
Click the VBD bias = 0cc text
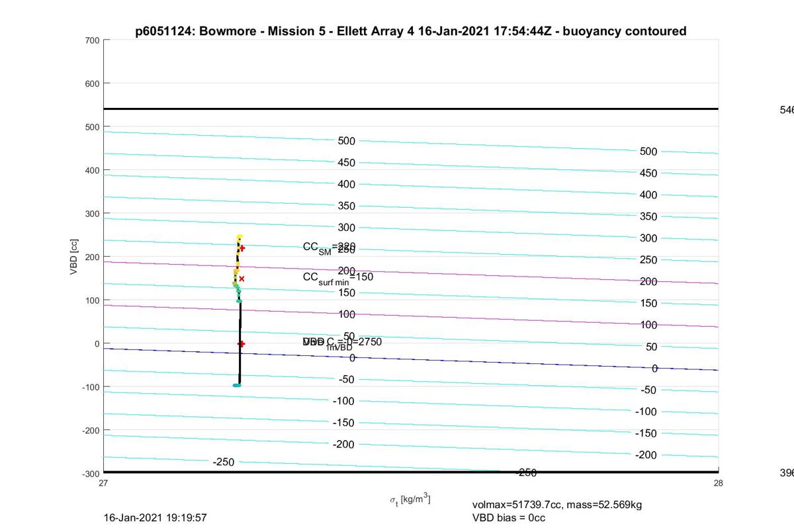[x=509, y=517]
